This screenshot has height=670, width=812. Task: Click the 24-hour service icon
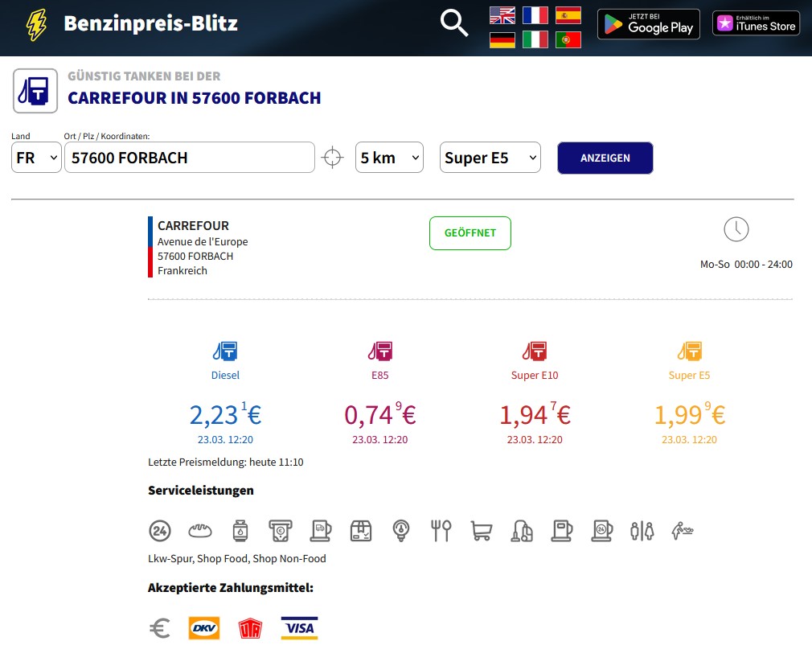(x=160, y=531)
